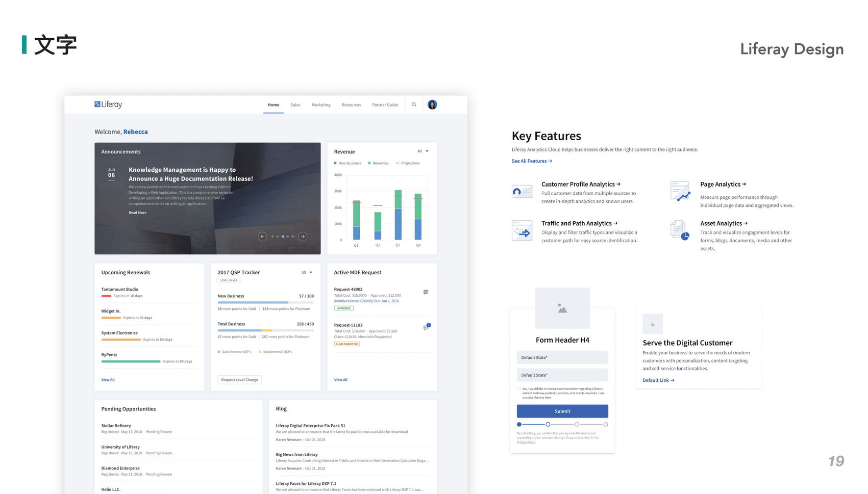Tick the communication consent checkbox in form

pyautogui.click(x=519, y=389)
